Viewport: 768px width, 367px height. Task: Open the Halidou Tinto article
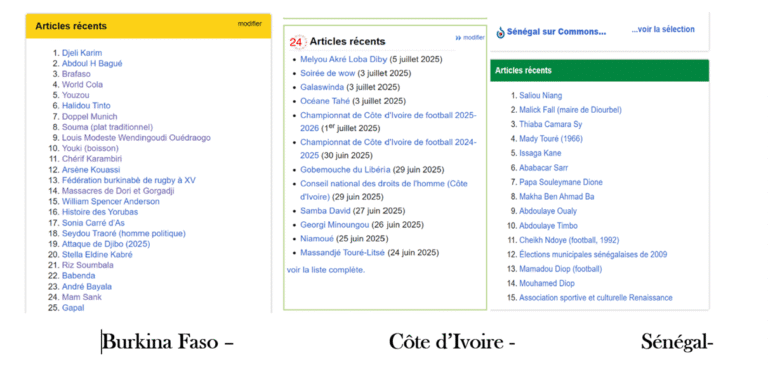tap(86, 106)
